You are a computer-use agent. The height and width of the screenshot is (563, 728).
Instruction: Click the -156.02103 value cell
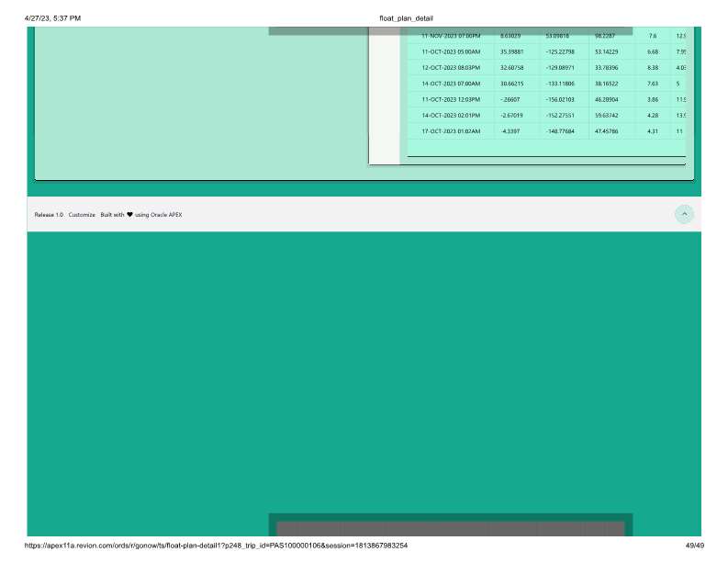(x=560, y=98)
